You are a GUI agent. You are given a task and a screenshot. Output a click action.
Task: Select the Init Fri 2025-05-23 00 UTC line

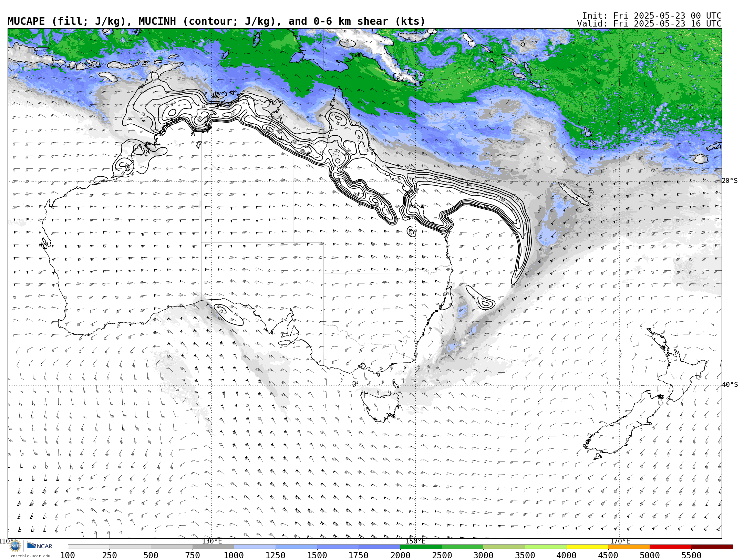point(651,16)
